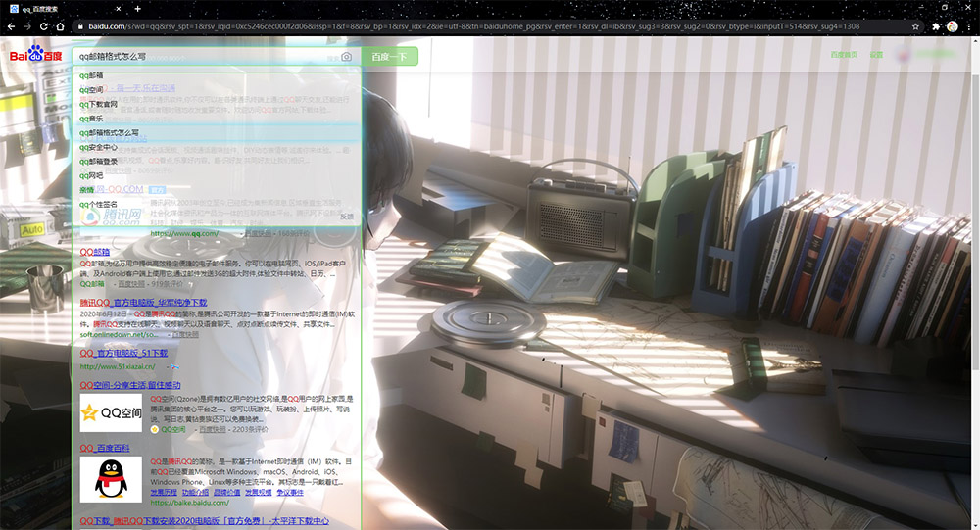Click the browser address bar URL
980x530 pixels.
(473, 26)
